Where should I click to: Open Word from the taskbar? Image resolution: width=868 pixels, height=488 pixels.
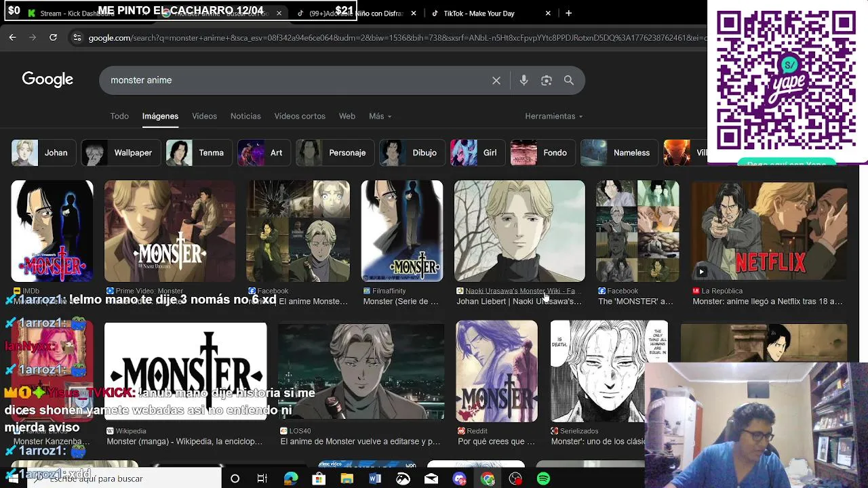point(375,479)
